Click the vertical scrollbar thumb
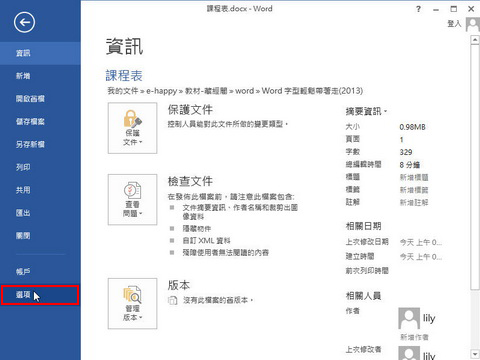480x360 pixels. 475,168
